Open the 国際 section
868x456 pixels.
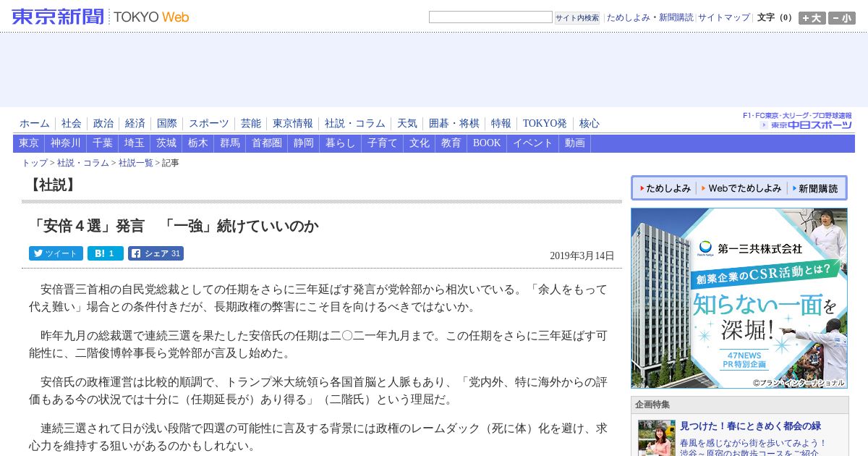[167, 124]
